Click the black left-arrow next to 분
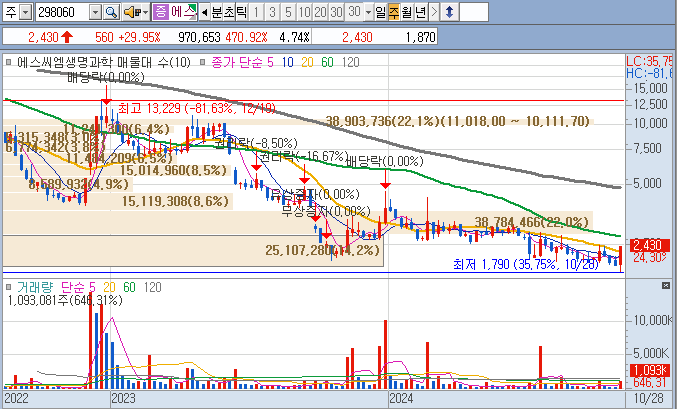677x409 pixels. tap(205, 12)
